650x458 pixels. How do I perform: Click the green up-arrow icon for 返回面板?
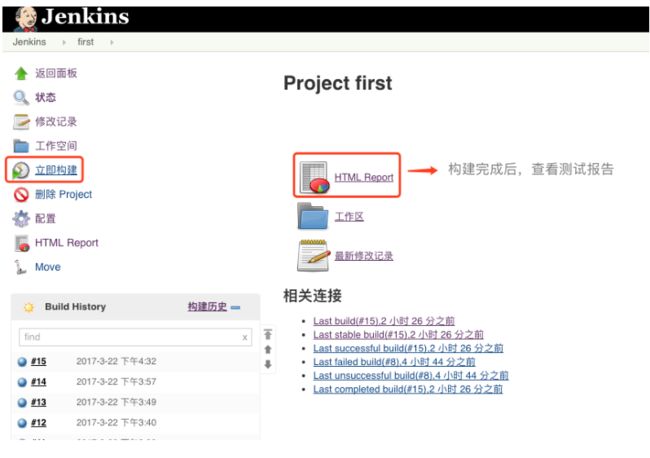(x=21, y=74)
